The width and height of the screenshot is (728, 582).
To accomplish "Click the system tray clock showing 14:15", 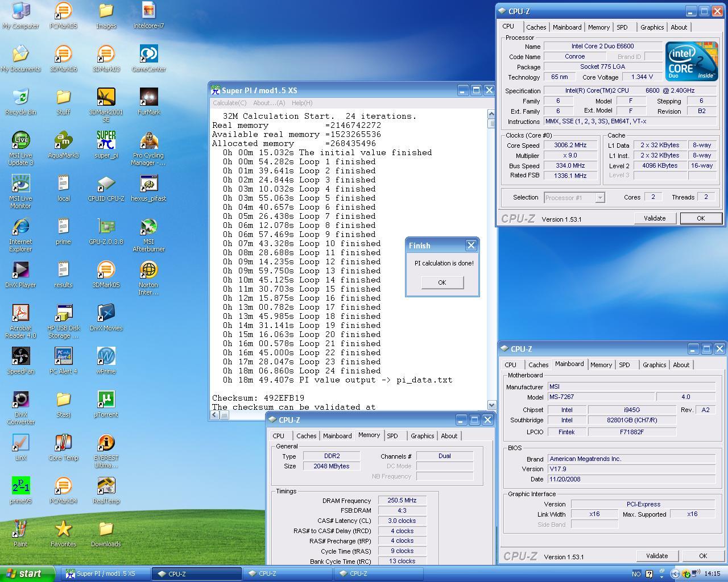I will click(x=712, y=573).
